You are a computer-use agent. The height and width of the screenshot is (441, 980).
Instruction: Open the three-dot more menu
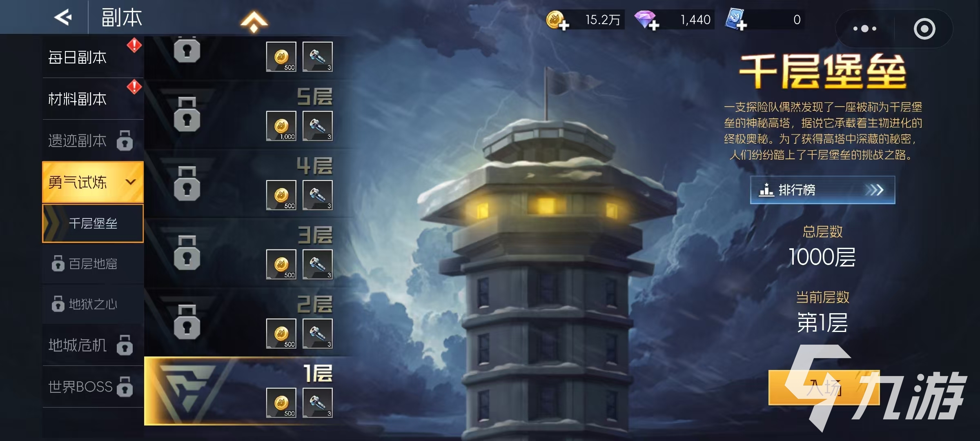[864, 29]
